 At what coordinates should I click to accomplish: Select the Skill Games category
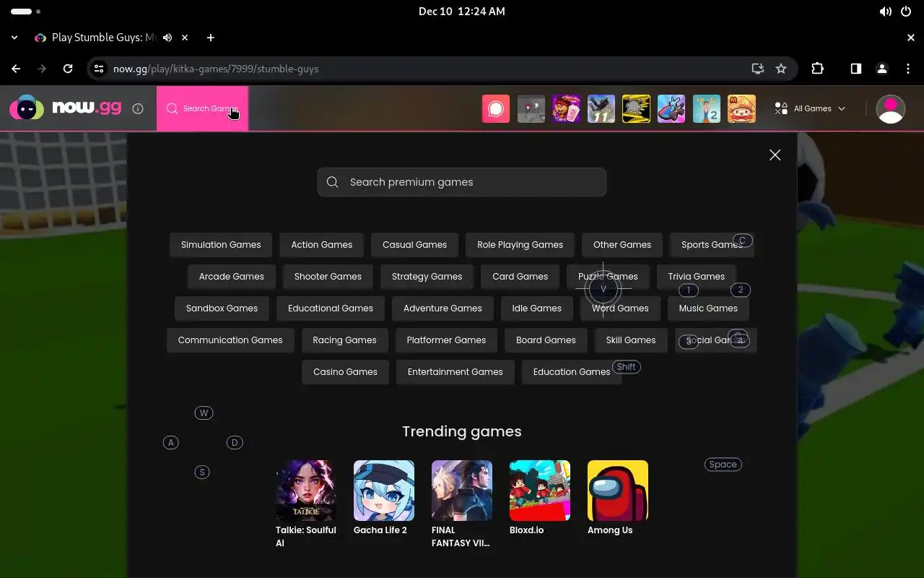[x=631, y=340]
